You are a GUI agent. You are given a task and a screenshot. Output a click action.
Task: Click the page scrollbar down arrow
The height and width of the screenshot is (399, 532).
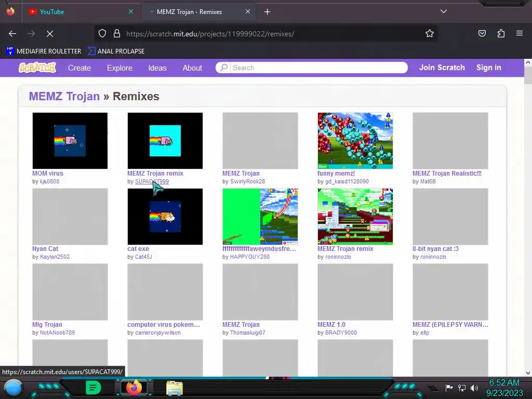pyautogui.click(x=528, y=373)
